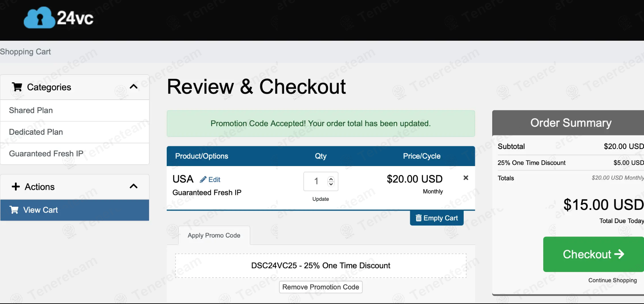Click the Price/Cycle column header
This screenshot has height=304, width=644.
click(x=422, y=156)
